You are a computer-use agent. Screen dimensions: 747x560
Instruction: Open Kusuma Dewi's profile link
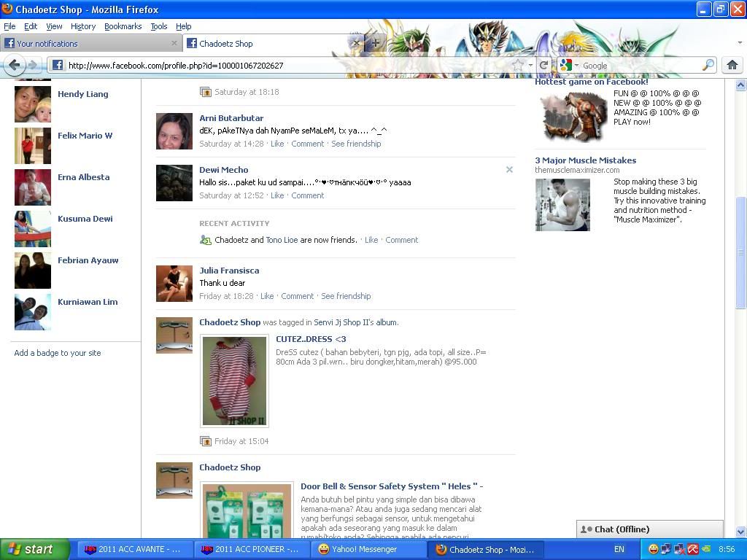[85, 219]
